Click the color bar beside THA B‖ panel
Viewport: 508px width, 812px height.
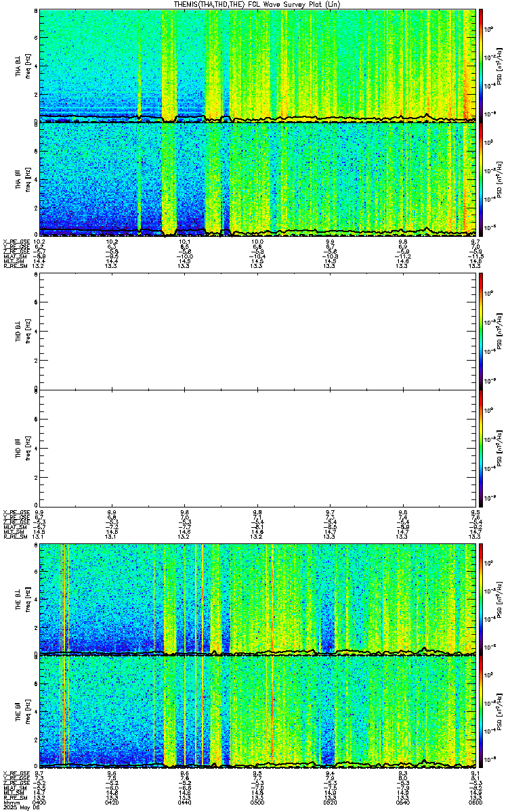[x=481, y=179]
